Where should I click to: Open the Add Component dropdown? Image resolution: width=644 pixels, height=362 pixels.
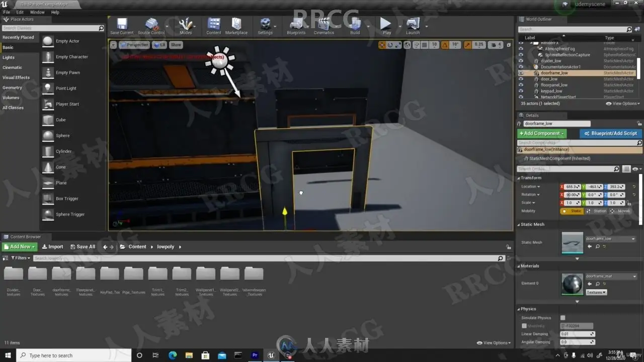(x=541, y=133)
